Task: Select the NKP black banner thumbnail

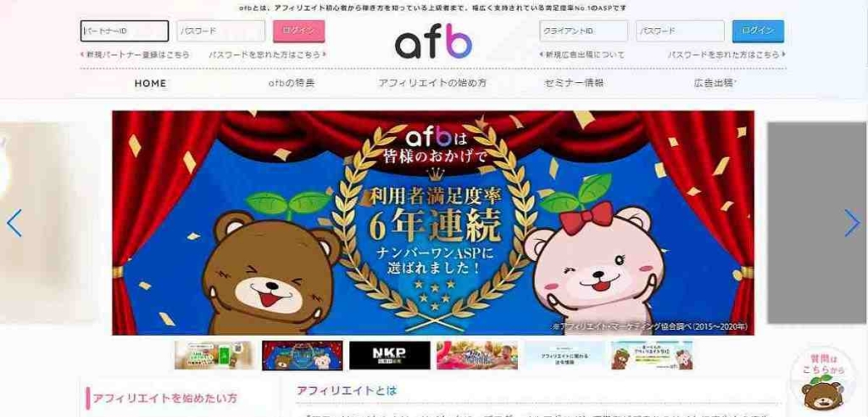Action: coord(390,355)
